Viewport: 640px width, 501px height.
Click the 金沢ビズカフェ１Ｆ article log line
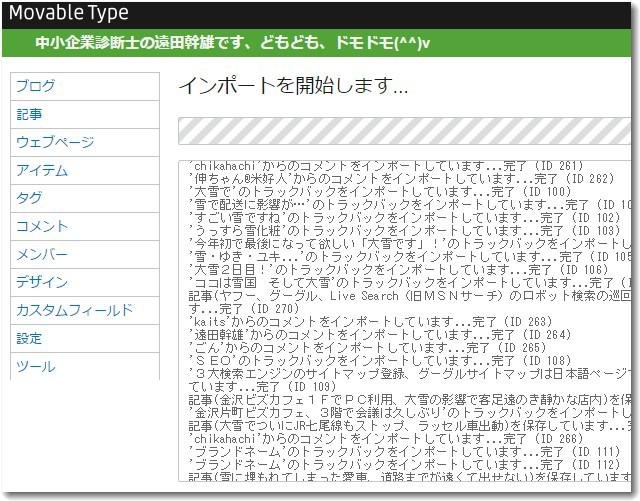[x=410, y=400]
